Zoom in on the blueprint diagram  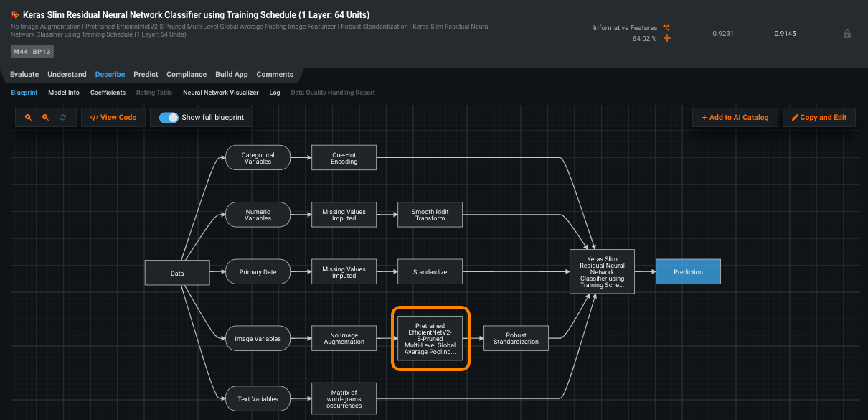coord(29,118)
